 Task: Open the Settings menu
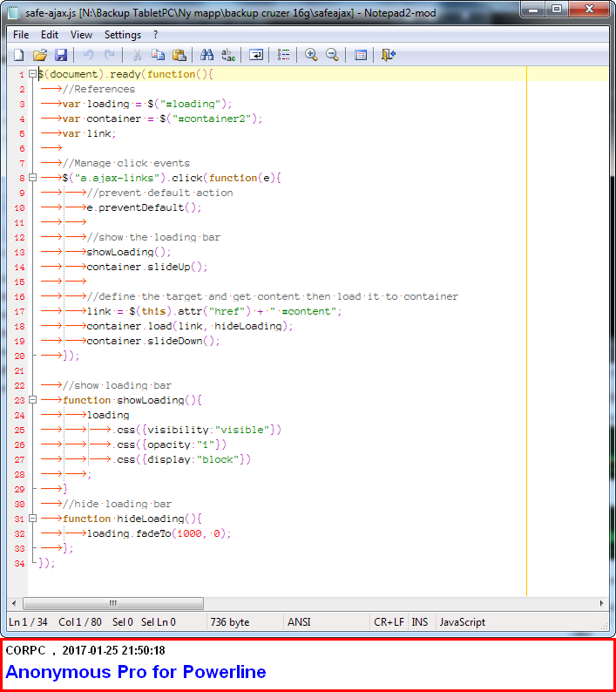coord(123,35)
